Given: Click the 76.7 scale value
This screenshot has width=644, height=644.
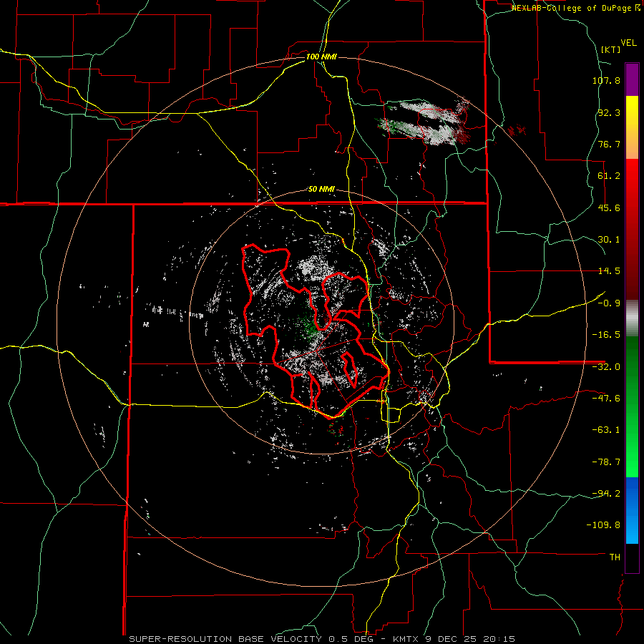Looking at the screenshot, I should tap(609, 144).
